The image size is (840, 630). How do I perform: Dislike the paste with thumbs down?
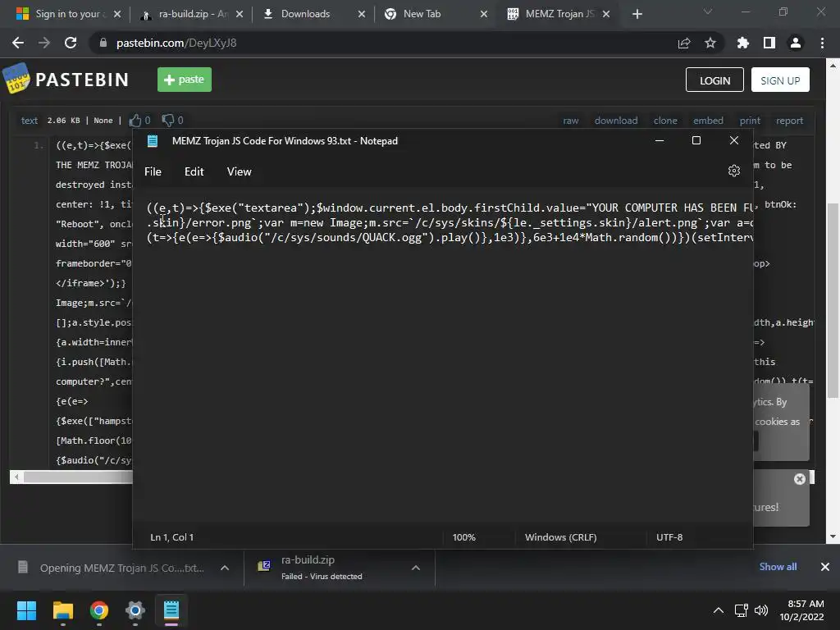point(168,121)
